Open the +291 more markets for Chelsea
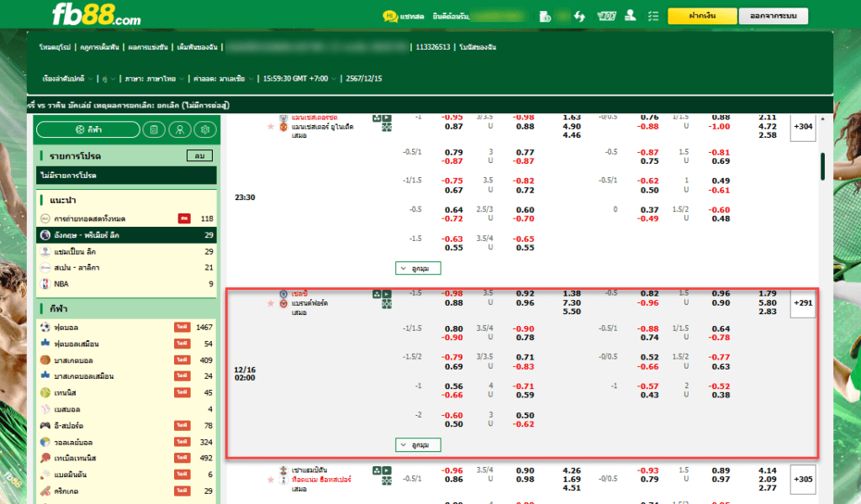The width and height of the screenshot is (861, 504). pos(803,302)
